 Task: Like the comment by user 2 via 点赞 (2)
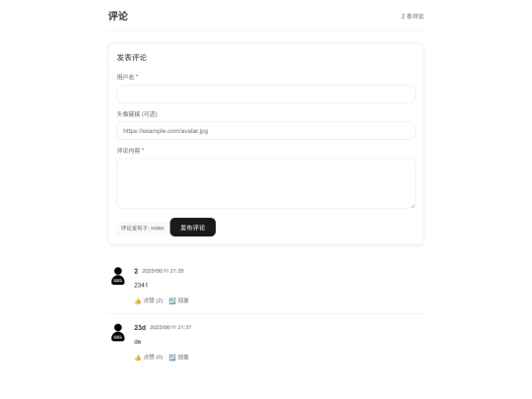pyautogui.click(x=149, y=300)
